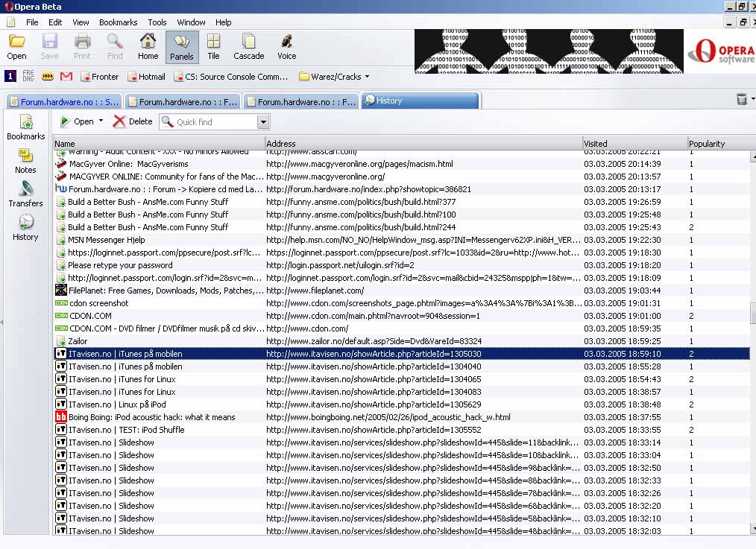Expand the Quick find dropdown

(x=263, y=122)
